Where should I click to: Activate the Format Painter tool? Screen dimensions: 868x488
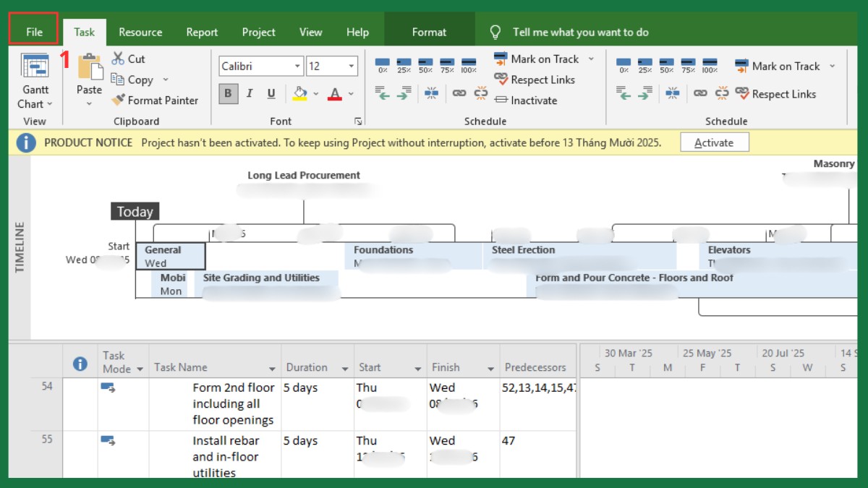(155, 100)
